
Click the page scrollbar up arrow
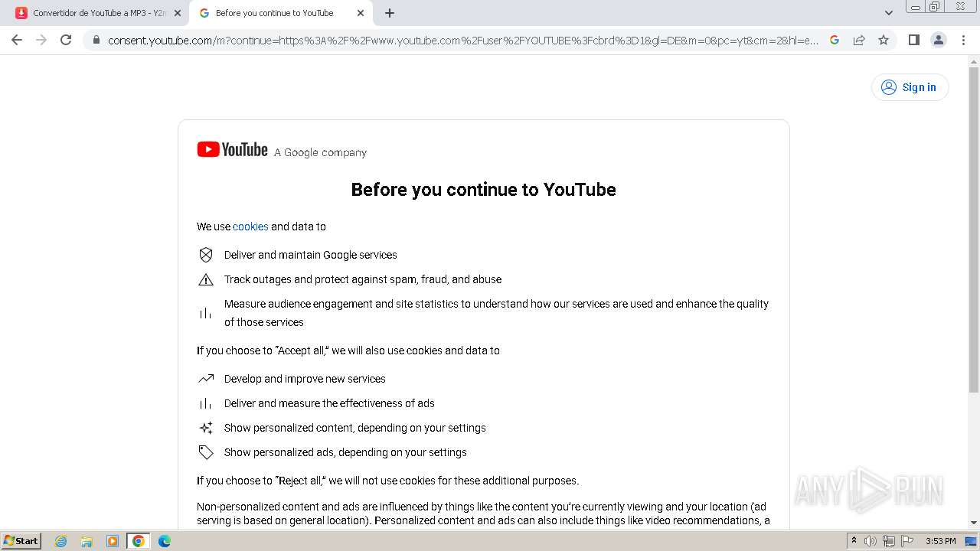pos(974,61)
